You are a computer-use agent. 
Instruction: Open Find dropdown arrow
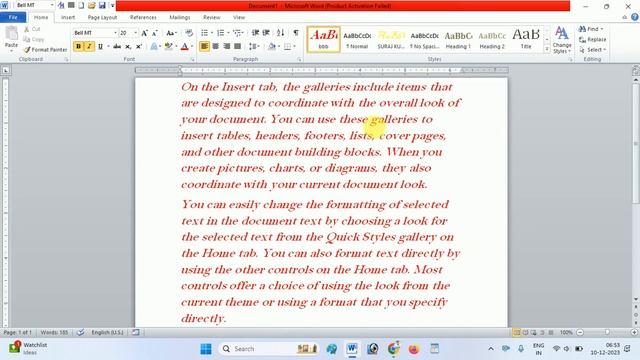(602, 29)
